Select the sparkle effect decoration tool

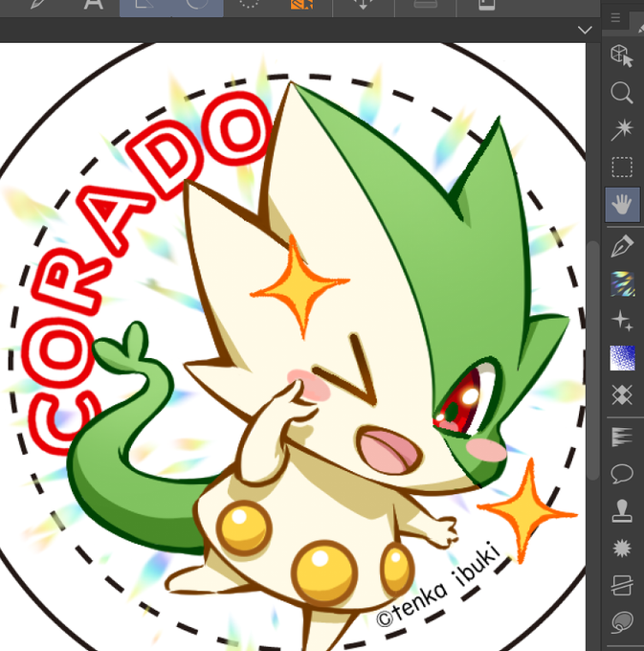[x=622, y=321]
